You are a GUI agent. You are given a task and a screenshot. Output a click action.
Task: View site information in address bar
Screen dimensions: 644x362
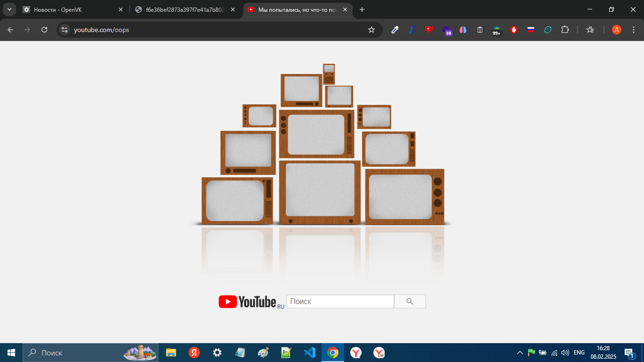coord(65,30)
